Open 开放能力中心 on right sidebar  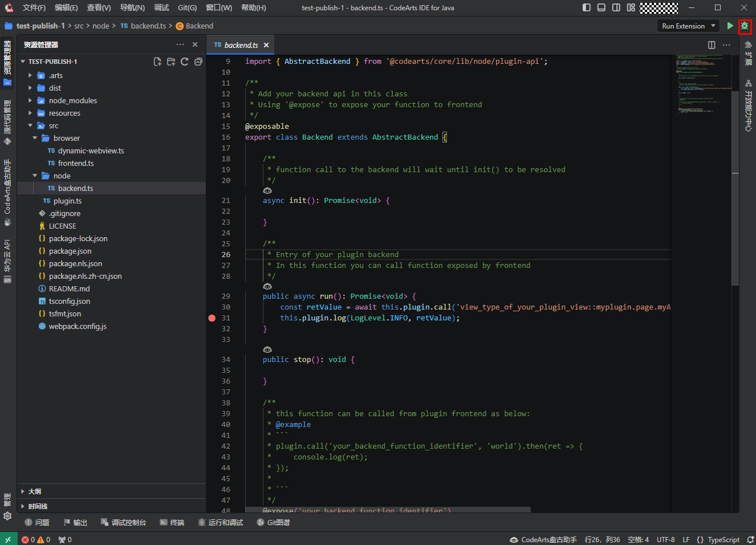click(x=748, y=105)
